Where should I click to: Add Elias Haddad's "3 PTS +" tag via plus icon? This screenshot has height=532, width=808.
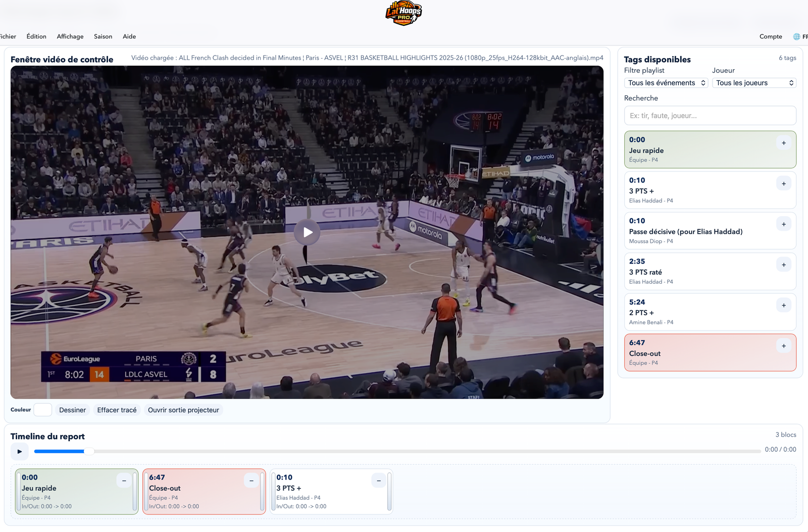point(784,184)
